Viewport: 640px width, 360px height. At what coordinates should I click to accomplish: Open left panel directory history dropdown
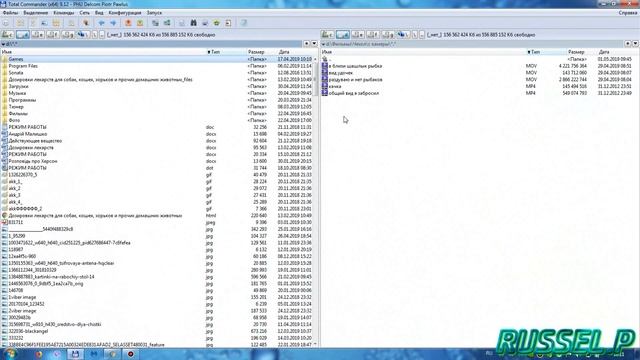314,44
